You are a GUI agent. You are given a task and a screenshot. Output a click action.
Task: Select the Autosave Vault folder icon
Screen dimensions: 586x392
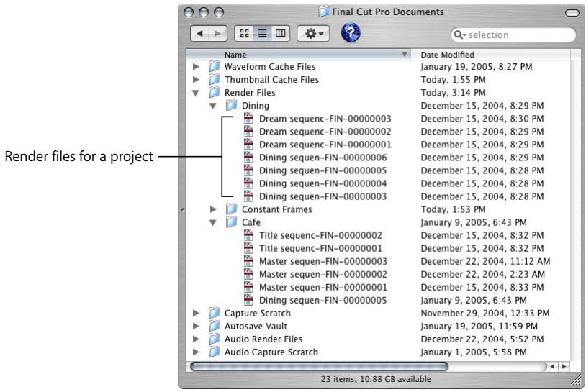214,326
